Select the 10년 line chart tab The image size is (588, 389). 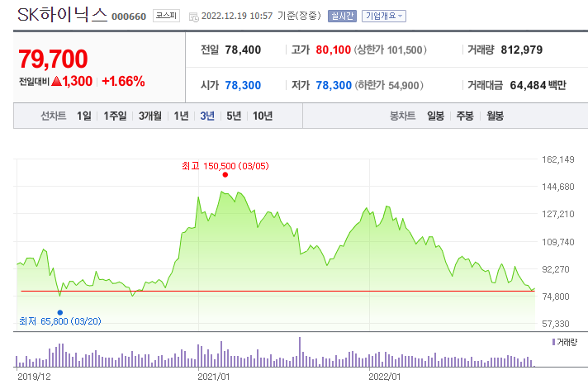(x=263, y=116)
